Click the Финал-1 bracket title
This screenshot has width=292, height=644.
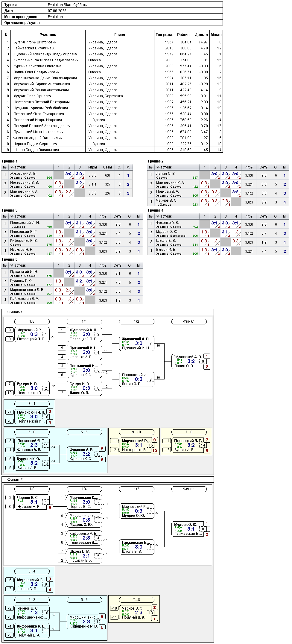point(15,312)
